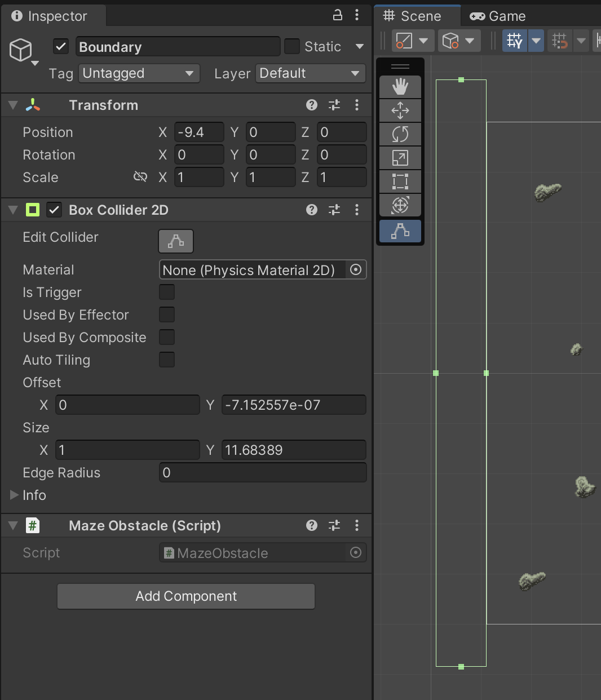Expand the Info foldout
601x700 pixels.
tap(15, 495)
